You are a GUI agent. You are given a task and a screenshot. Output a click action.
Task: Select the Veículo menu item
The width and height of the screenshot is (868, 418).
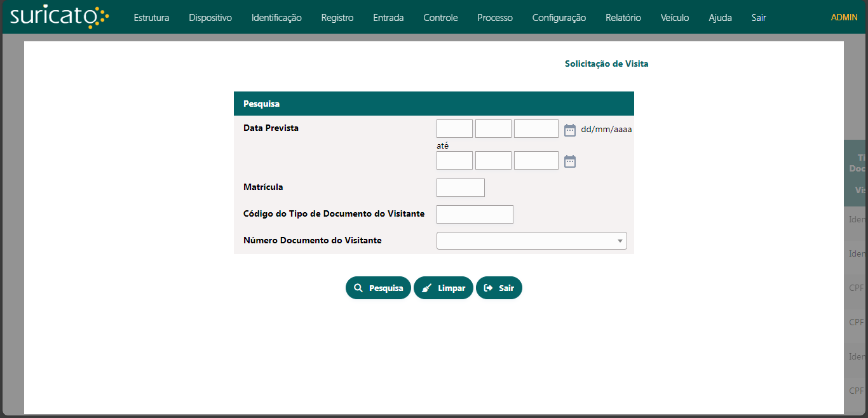[x=675, y=18]
